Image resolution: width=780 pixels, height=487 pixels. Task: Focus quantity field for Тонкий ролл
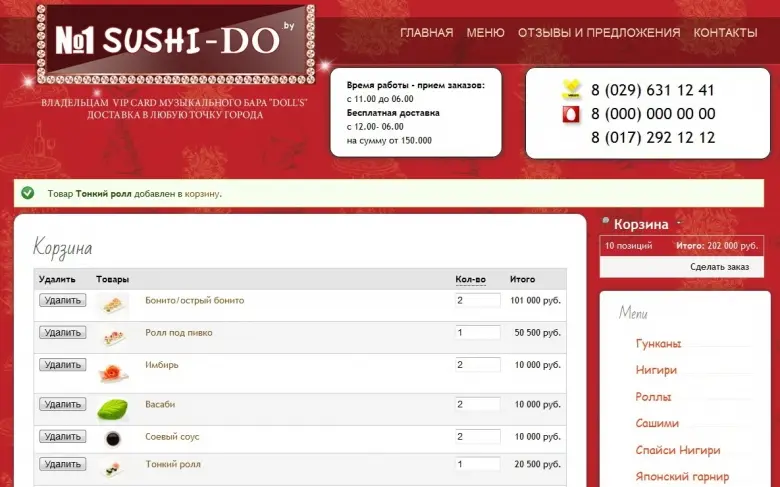pos(478,464)
